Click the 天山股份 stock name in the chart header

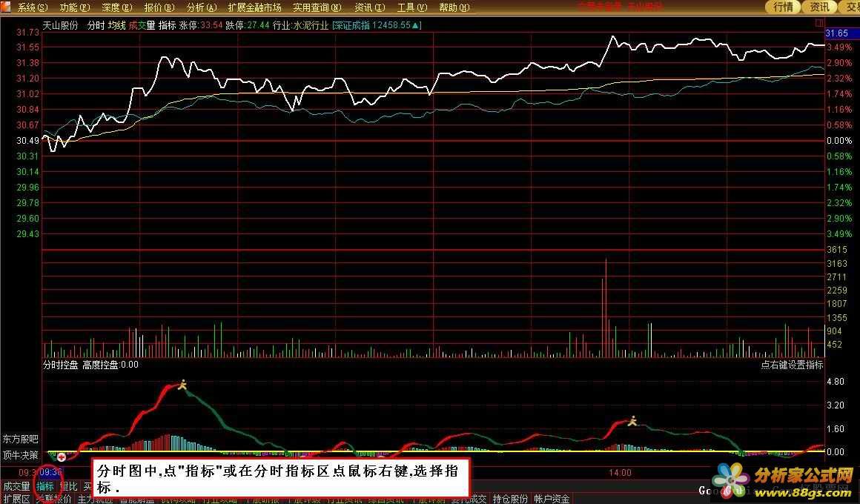pos(60,25)
